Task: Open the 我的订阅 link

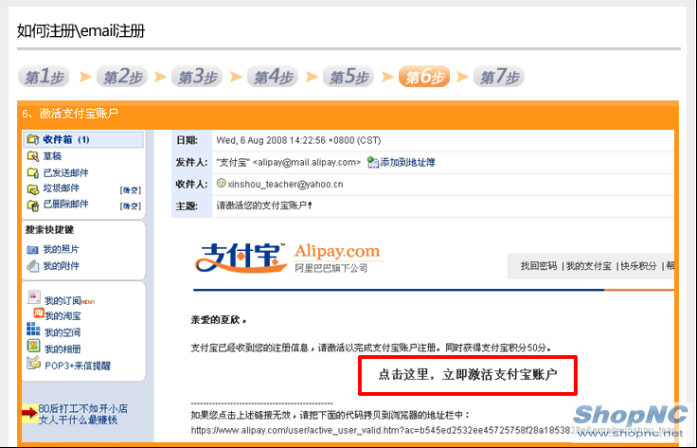Action: 63,301
